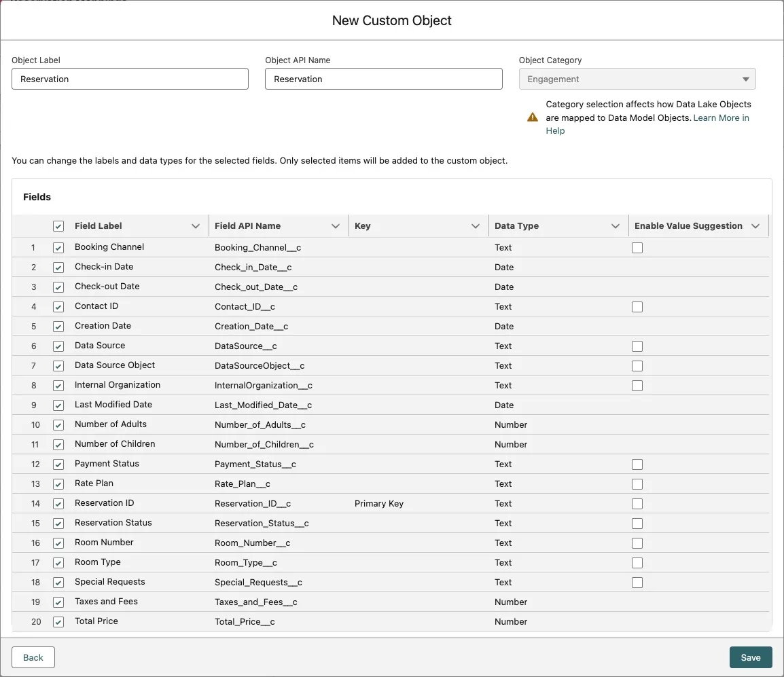Toggle the select-all fields header checkbox

(58, 226)
